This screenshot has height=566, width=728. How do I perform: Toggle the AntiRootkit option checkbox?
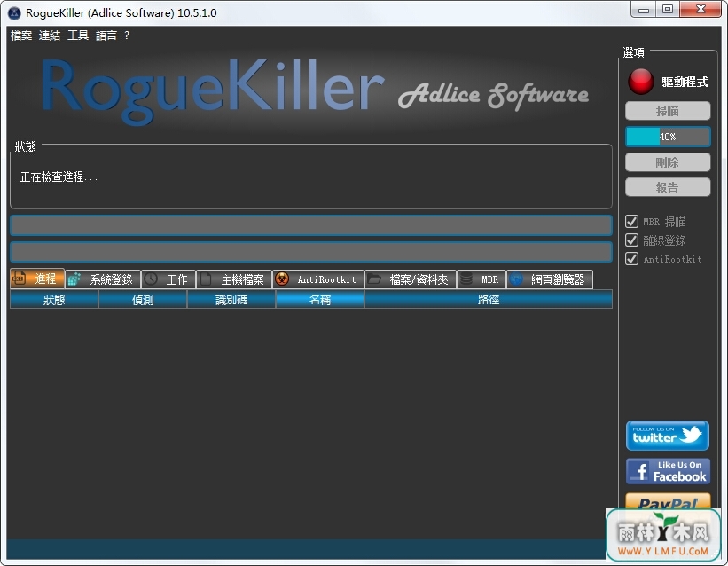(631, 259)
